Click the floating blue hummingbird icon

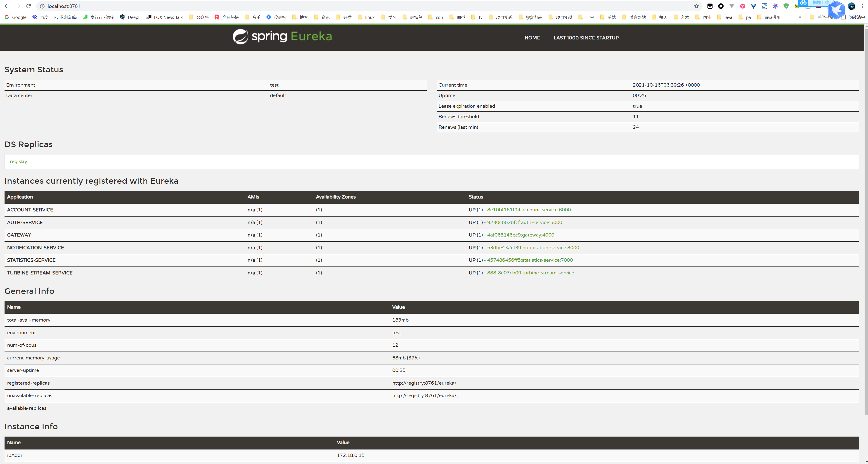click(x=836, y=10)
